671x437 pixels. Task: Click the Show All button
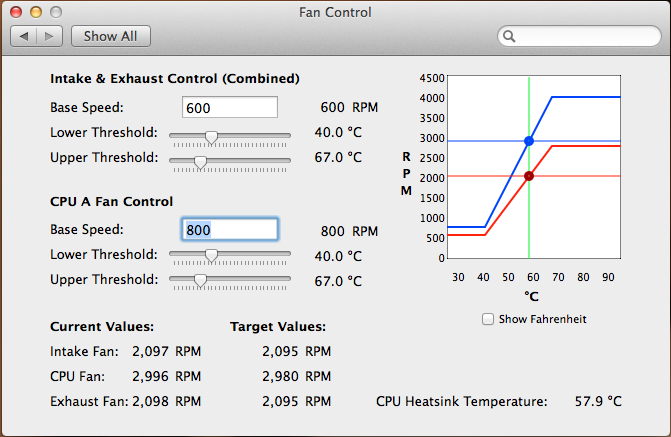tap(110, 36)
